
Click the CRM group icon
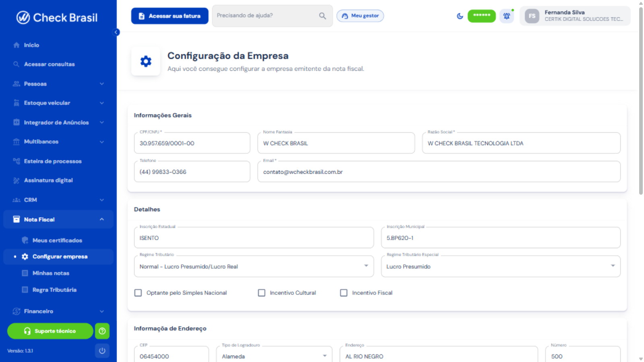pos(17,200)
